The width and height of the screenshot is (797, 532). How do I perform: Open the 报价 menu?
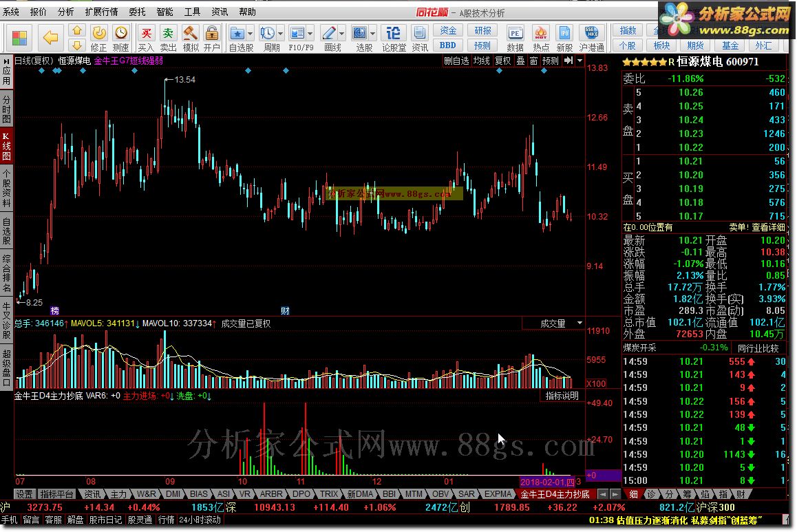38,12
